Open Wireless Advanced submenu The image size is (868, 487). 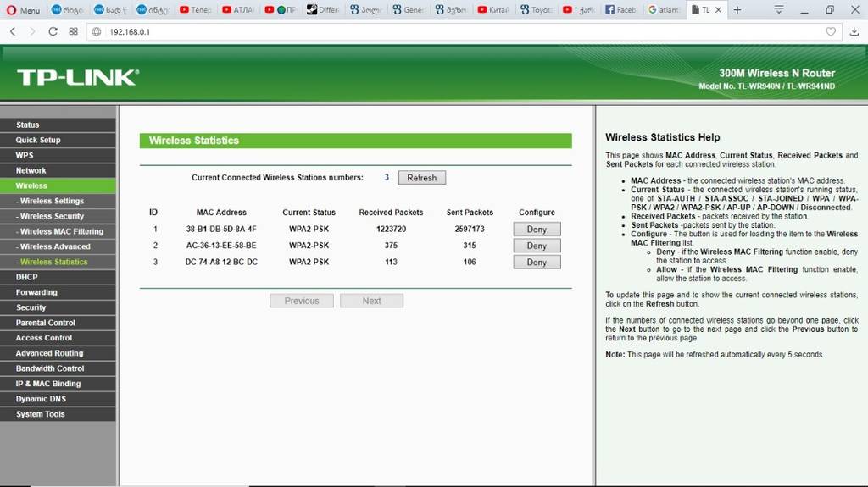[58, 246]
